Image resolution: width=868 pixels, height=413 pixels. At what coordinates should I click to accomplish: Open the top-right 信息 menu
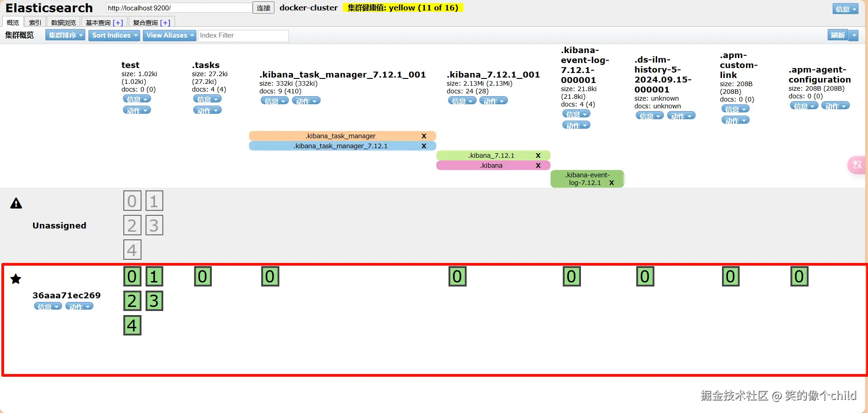coord(845,9)
